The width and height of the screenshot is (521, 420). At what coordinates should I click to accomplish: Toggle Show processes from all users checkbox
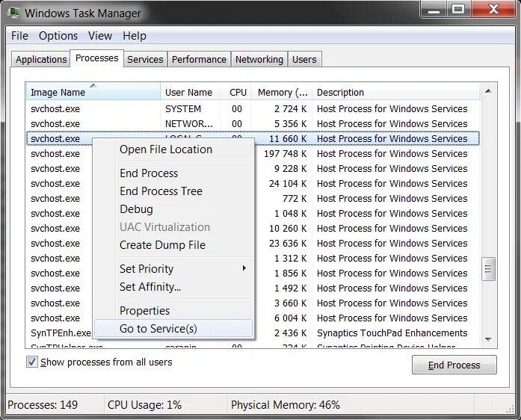pos(32,362)
